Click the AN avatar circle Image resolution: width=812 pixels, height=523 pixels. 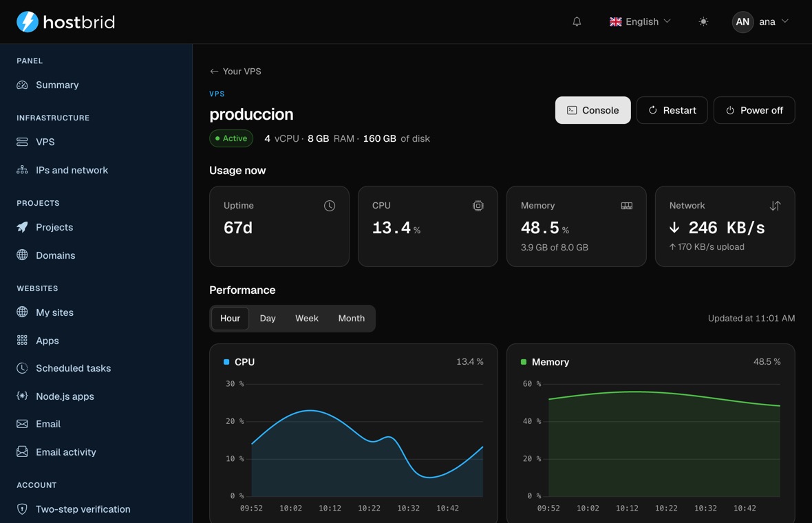pyautogui.click(x=742, y=22)
